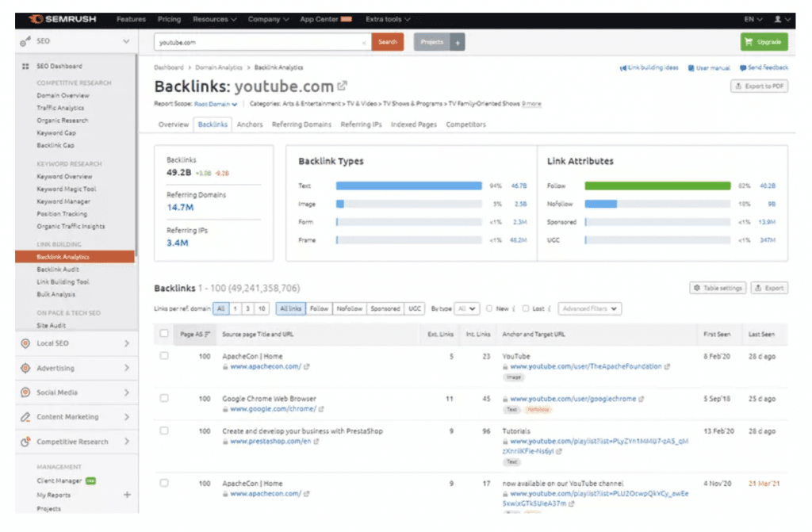The image size is (812, 532).
Task: Switch to the Referring Domains tab
Action: tap(301, 124)
